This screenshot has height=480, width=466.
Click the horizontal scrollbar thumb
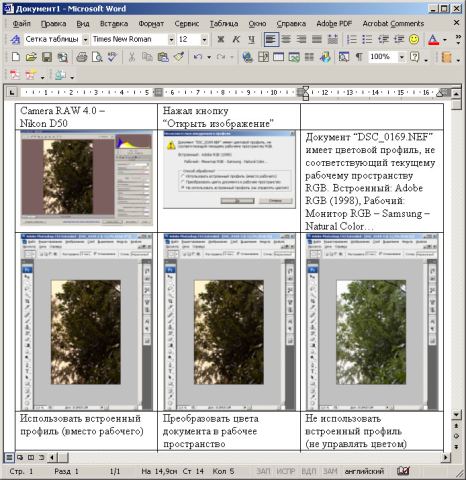pos(63,457)
